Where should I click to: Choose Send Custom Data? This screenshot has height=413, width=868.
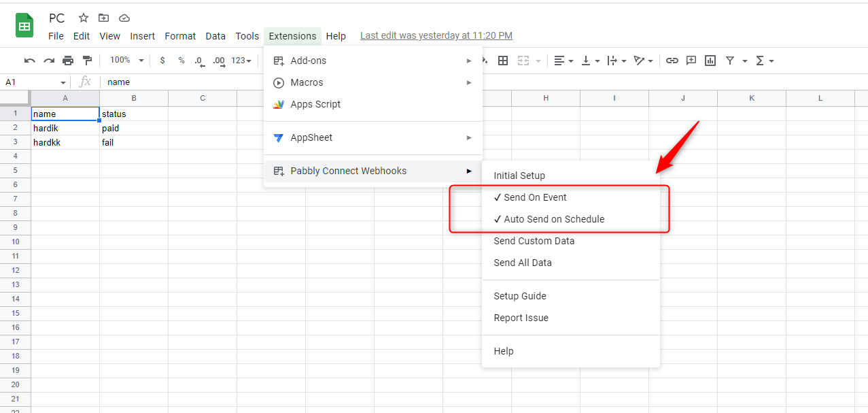571,241
